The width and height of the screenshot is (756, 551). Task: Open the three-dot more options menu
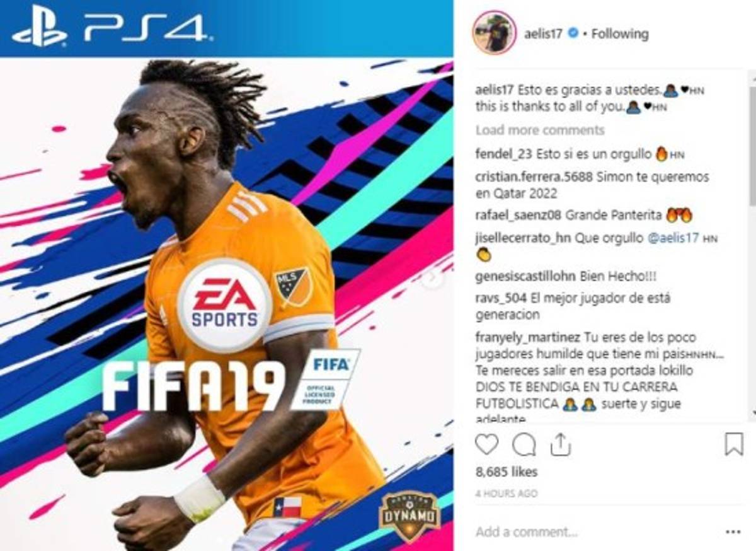[x=732, y=531]
